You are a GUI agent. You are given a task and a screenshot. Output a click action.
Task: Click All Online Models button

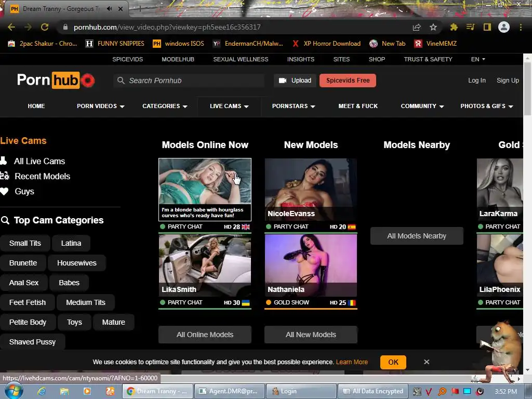coord(205,335)
